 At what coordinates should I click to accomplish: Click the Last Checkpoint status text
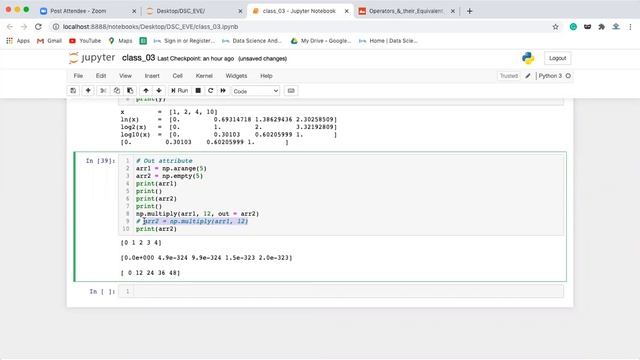coord(196,59)
